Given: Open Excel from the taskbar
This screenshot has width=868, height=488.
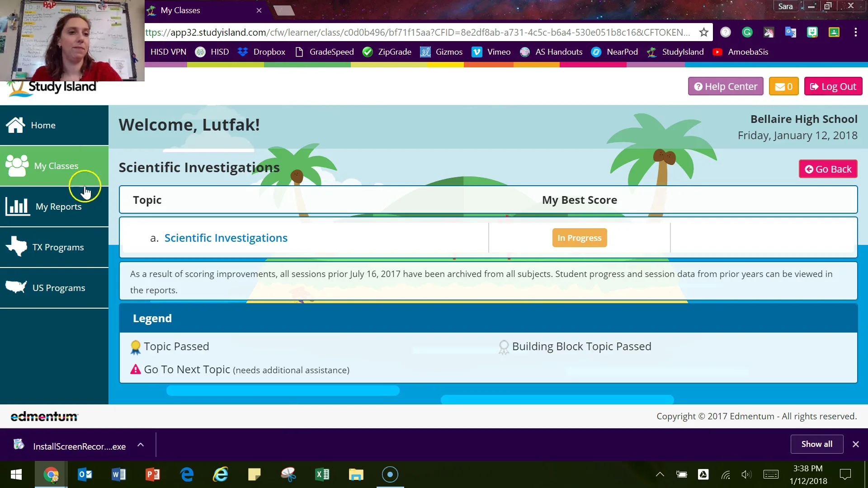Looking at the screenshot, I should pos(322,474).
